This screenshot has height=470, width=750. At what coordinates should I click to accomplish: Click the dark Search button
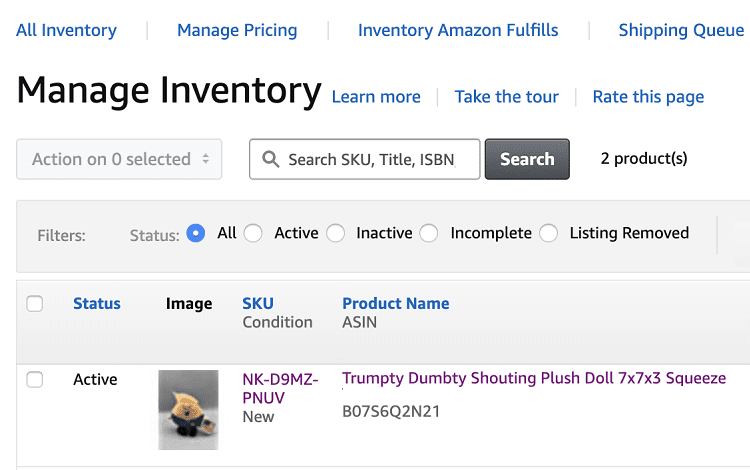click(527, 159)
